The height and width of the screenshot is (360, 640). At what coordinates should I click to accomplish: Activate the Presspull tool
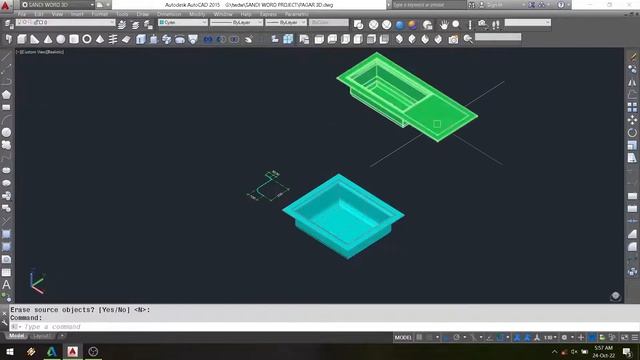pyautogui.click(x=154, y=39)
